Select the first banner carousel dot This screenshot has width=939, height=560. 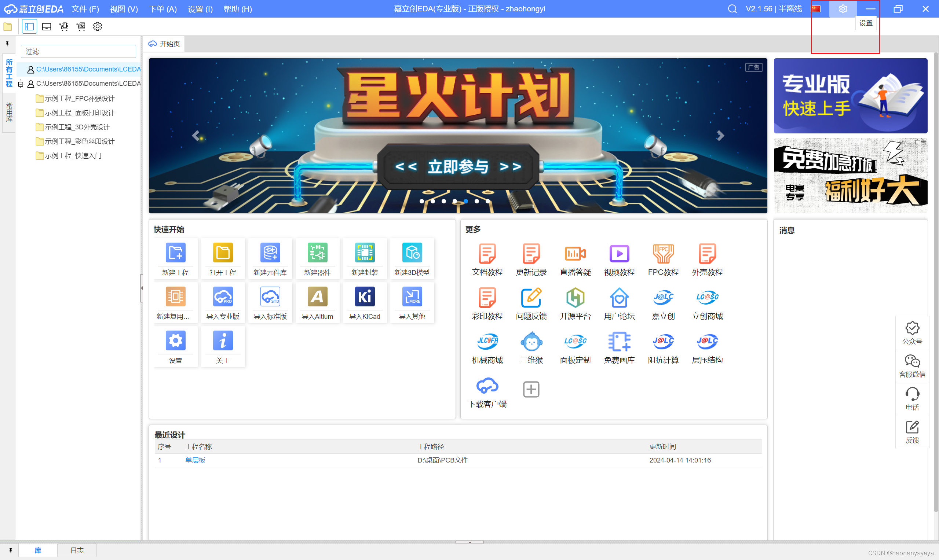click(422, 201)
